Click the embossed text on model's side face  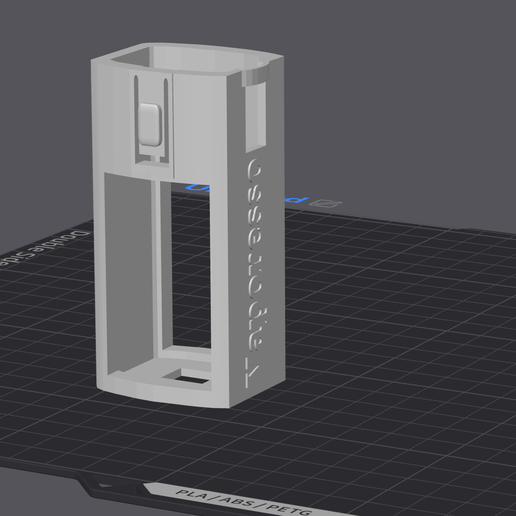coord(255,272)
